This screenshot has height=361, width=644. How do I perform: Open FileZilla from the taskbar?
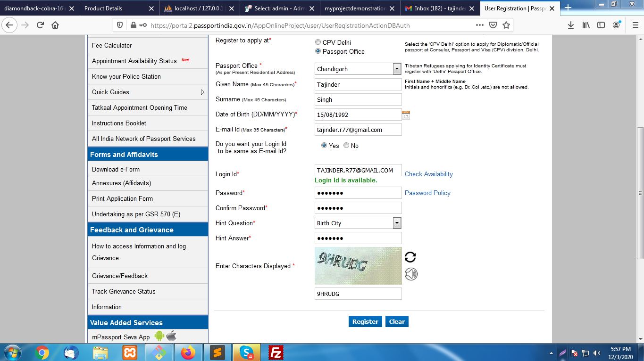[x=276, y=352]
